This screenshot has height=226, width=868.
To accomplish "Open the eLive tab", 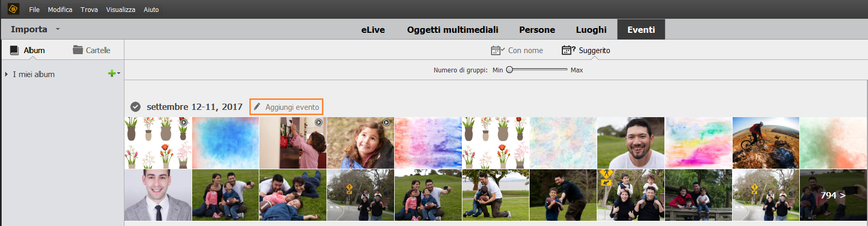I will pos(373,30).
